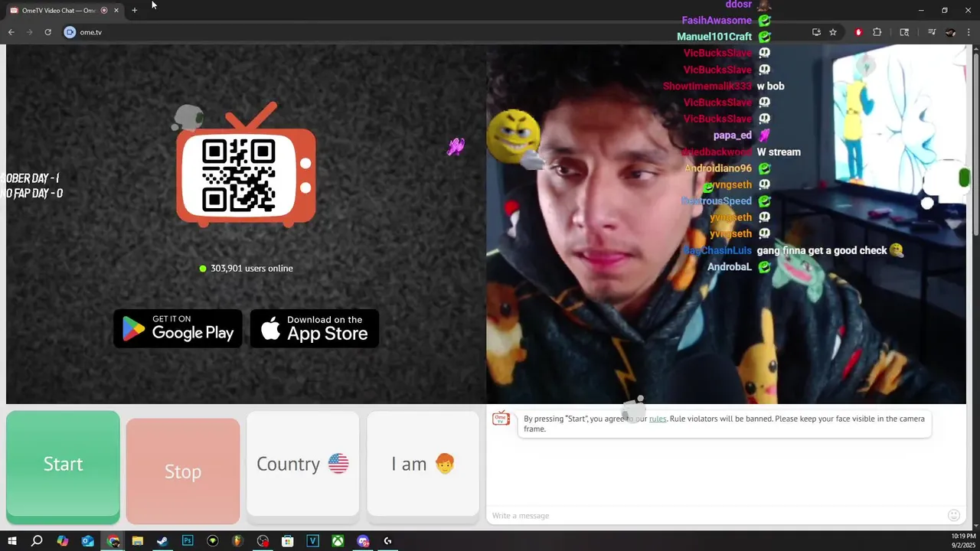Image resolution: width=980 pixels, height=551 pixels.
Task: Bookmark this page with the star
Action: coord(833,32)
